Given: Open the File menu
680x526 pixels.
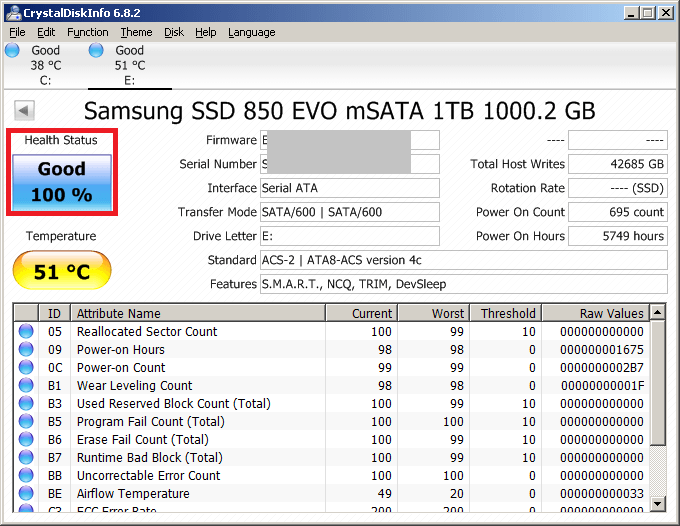Looking at the screenshot, I should 17,33.
